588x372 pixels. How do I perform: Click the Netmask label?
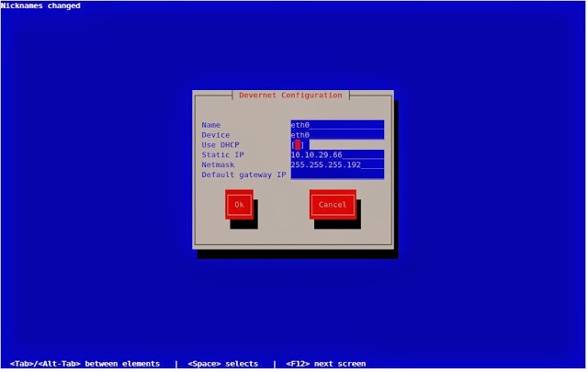[218, 164]
